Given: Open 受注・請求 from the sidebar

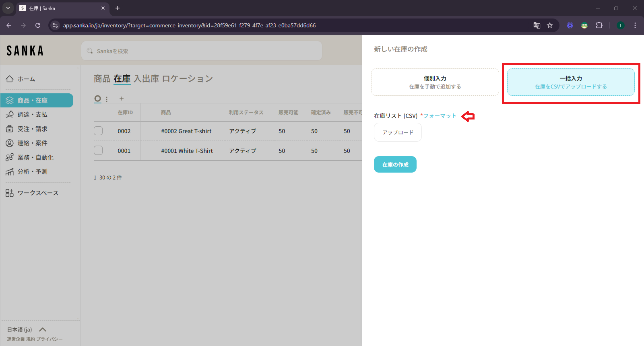Looking at the screenshot, I should 32,129.
